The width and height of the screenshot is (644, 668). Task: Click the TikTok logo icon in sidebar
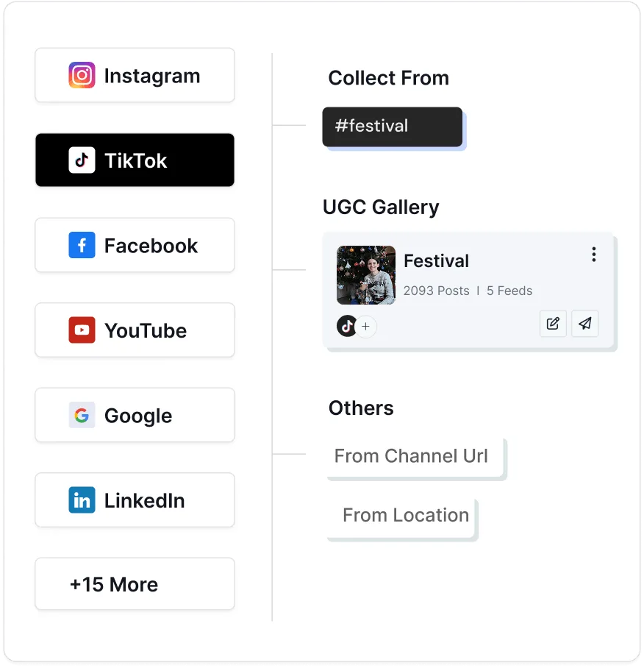click(x=82, y=160)
